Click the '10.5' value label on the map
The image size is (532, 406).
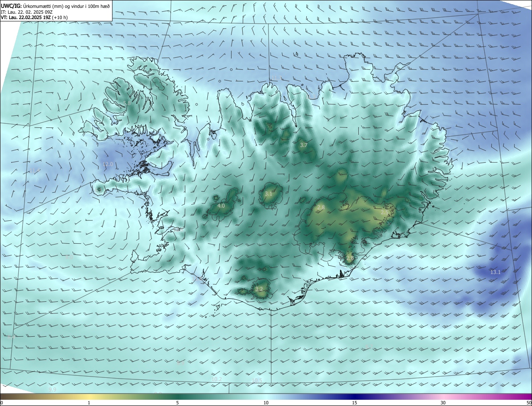pos(257,380)
